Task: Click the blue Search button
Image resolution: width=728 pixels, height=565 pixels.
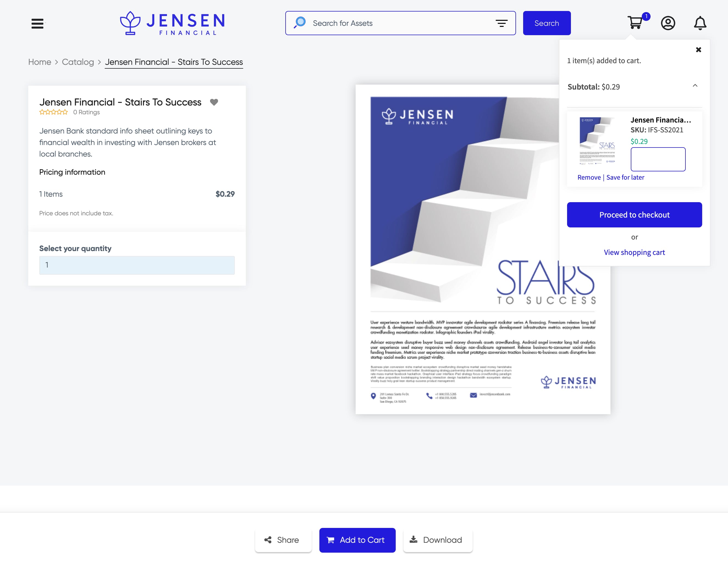Action: pyautogui.click(x=547, y=23)
